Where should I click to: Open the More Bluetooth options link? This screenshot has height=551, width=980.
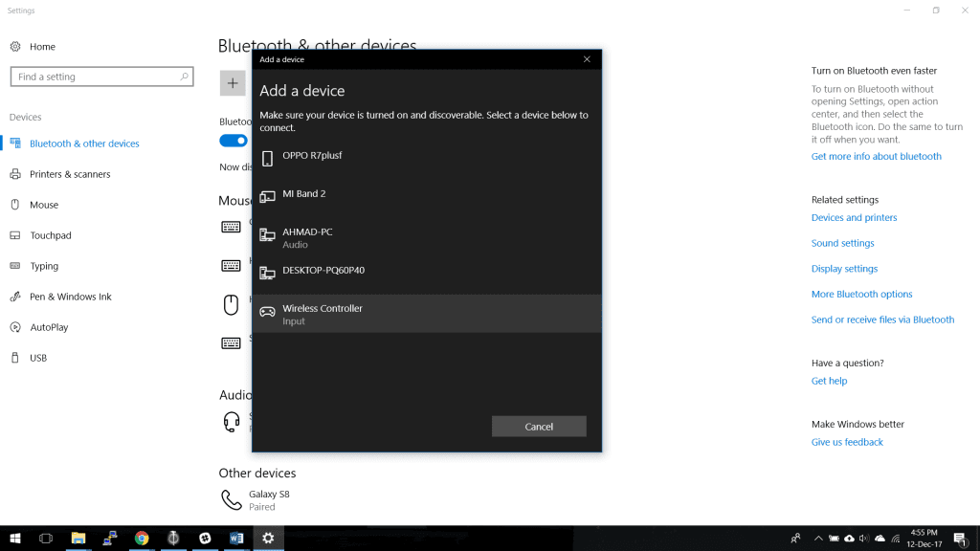861,295
